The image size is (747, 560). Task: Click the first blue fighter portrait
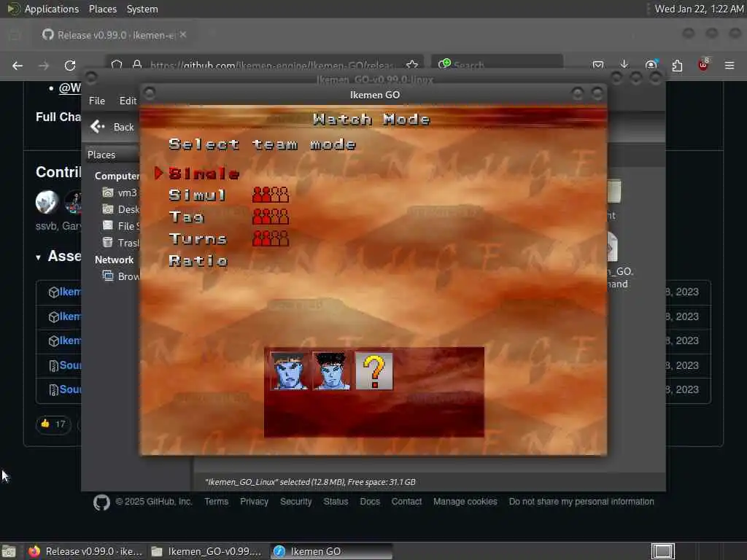click(x=289, y=371)
